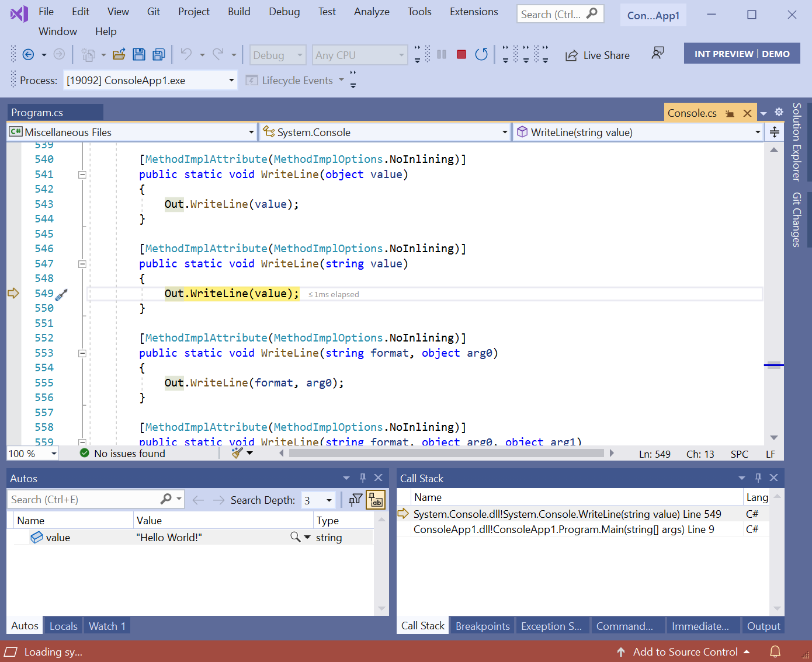Click the horizontal scrollbar thumb in editor
812x662 pixels.
(x=446, y=453)
